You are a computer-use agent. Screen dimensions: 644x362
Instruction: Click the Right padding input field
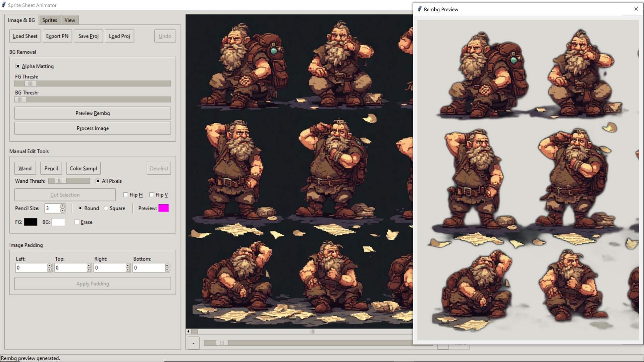(x=110, y=268)
